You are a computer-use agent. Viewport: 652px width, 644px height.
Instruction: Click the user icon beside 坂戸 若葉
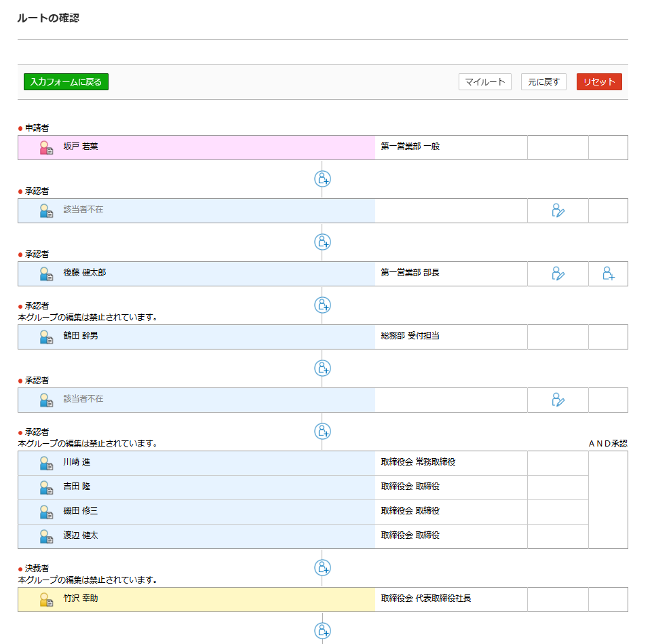[x=46, y=147]
